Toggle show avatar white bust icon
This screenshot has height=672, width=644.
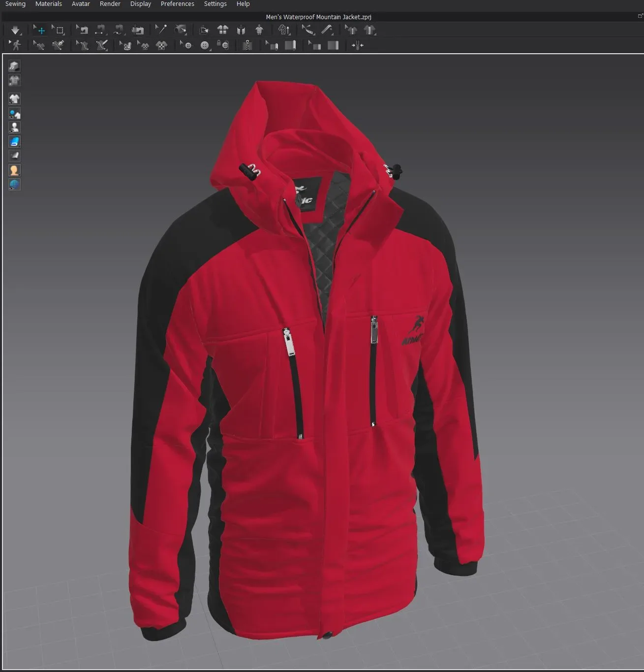(x=14, y=128)
